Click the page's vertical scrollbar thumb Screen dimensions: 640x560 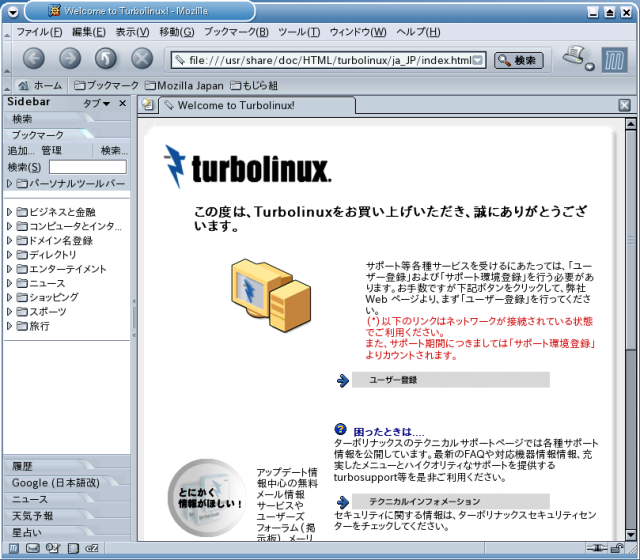tap(631, 238)
